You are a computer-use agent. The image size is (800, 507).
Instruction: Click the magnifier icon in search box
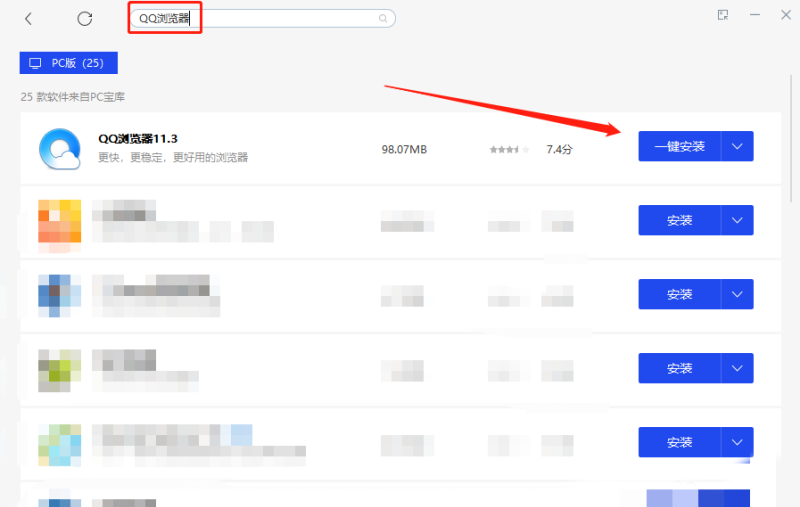click(383, 18)
